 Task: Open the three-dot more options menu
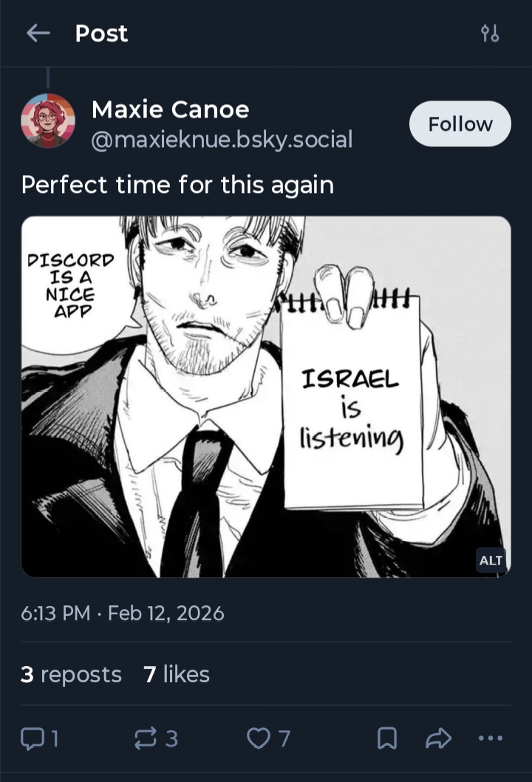point(490,738)
